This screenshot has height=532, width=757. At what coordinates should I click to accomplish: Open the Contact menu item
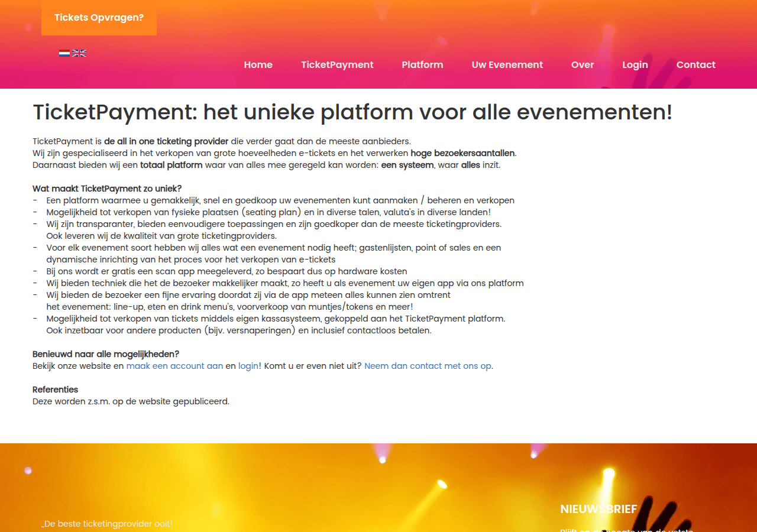pos(696,65)
